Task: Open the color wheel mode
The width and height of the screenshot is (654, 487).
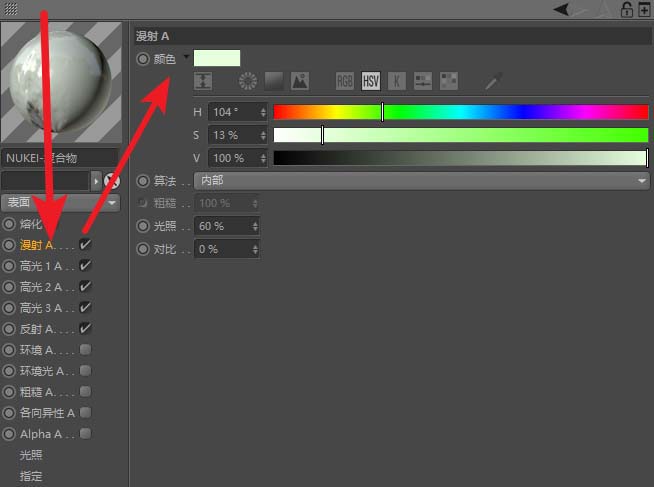Action: pos(248,81)
